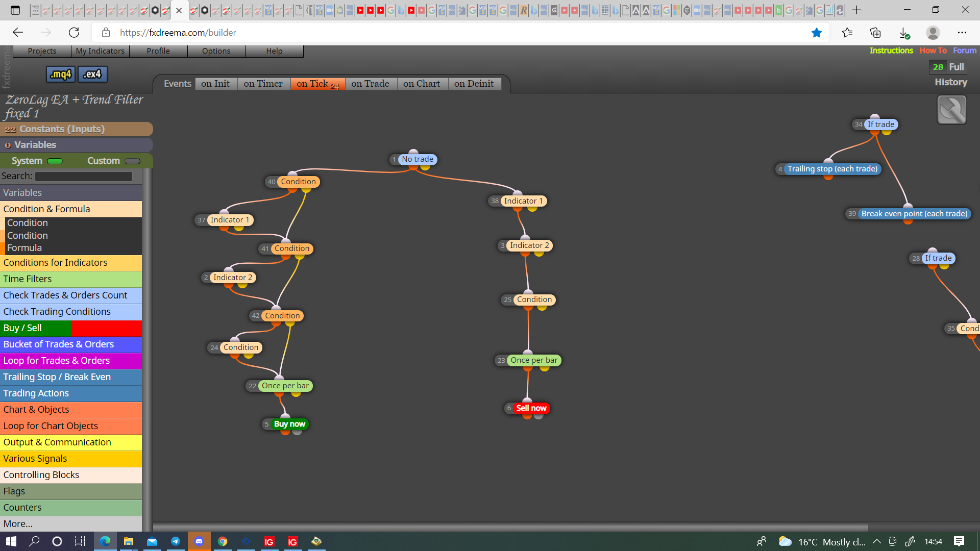Switch to the on Timer tab
Viewport: 980px width, 551px height.
[x=263, y=84]
